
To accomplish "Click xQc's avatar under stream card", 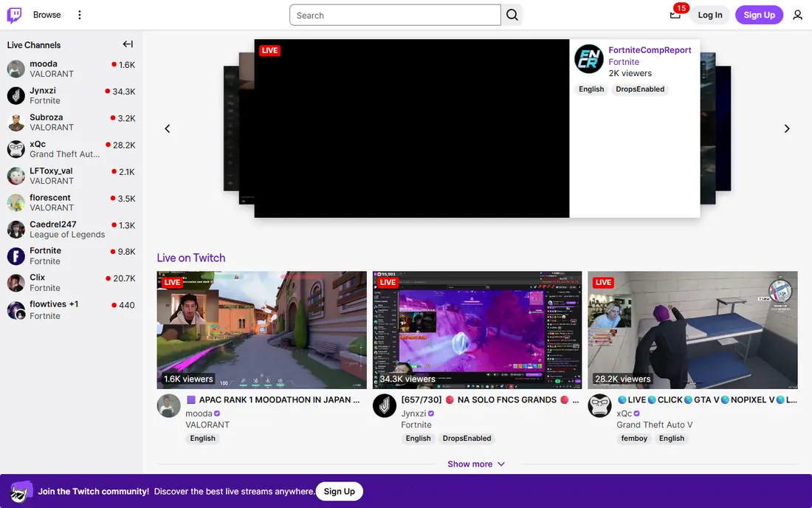I will point(599,405).
